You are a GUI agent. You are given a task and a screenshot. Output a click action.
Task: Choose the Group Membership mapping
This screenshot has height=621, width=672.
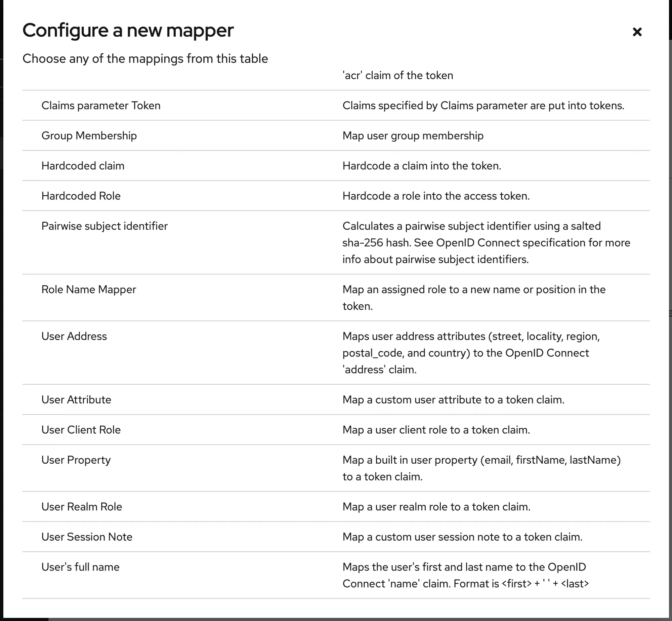[89, 136]
